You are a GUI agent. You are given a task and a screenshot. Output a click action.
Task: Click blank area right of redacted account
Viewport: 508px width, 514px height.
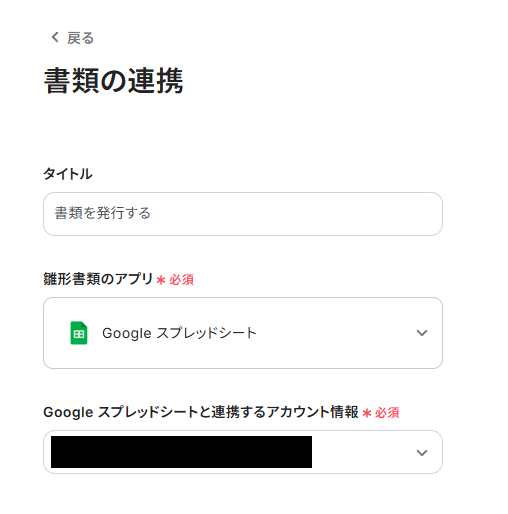coord(363,452)
